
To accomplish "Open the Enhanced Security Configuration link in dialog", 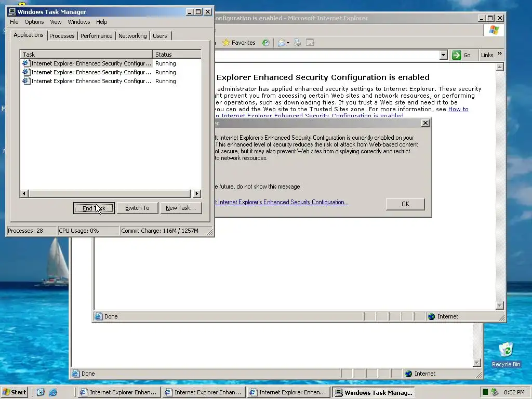I will [282, 202].
